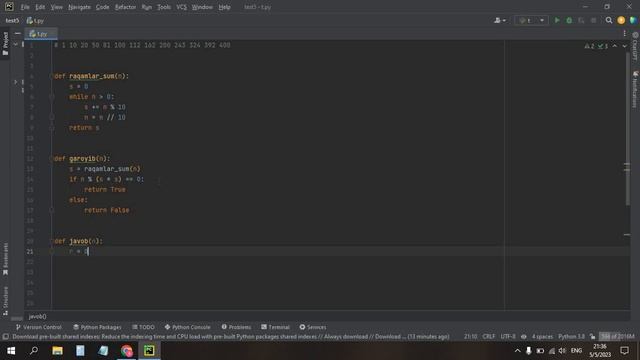Open the Run menu
640x360 pixels.
tap(147, 7)
